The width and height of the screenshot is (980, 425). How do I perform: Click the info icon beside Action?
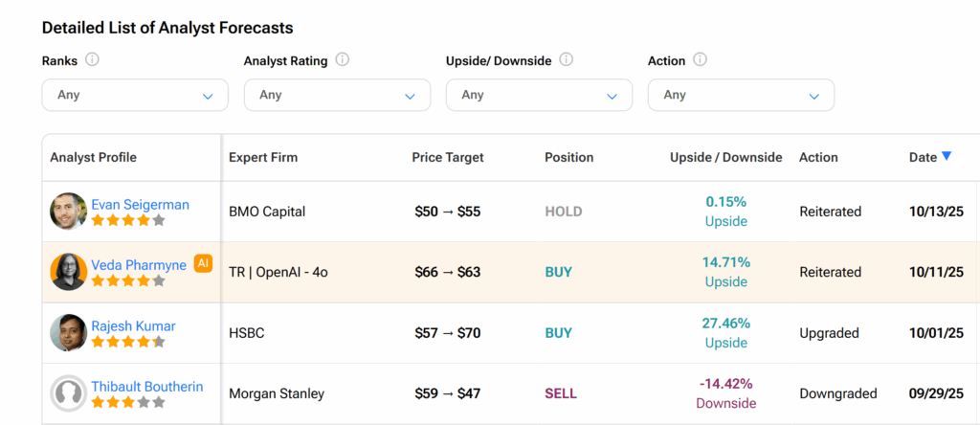(700, 59)
